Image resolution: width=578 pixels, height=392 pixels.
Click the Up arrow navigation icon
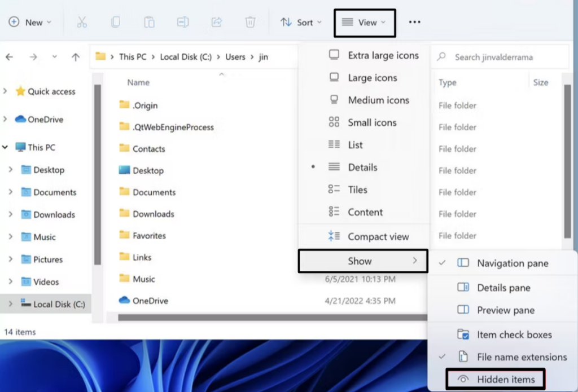(76, 57)
